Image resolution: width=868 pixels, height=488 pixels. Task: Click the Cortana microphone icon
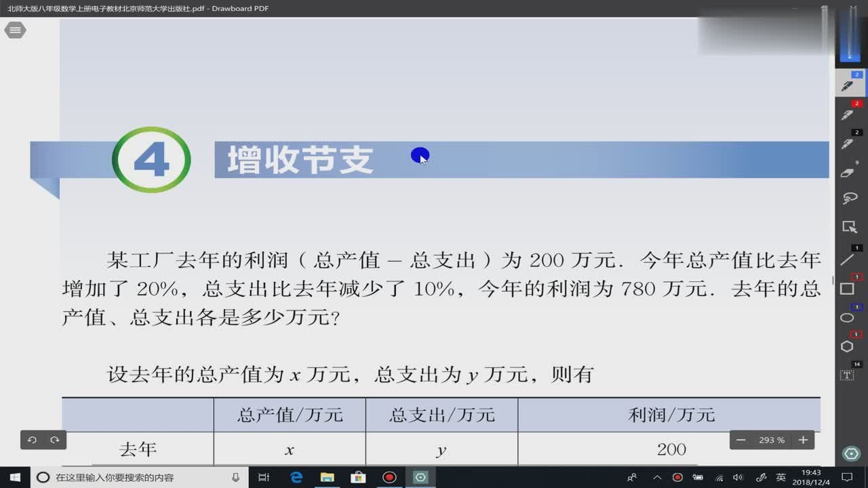click(235, 477)
